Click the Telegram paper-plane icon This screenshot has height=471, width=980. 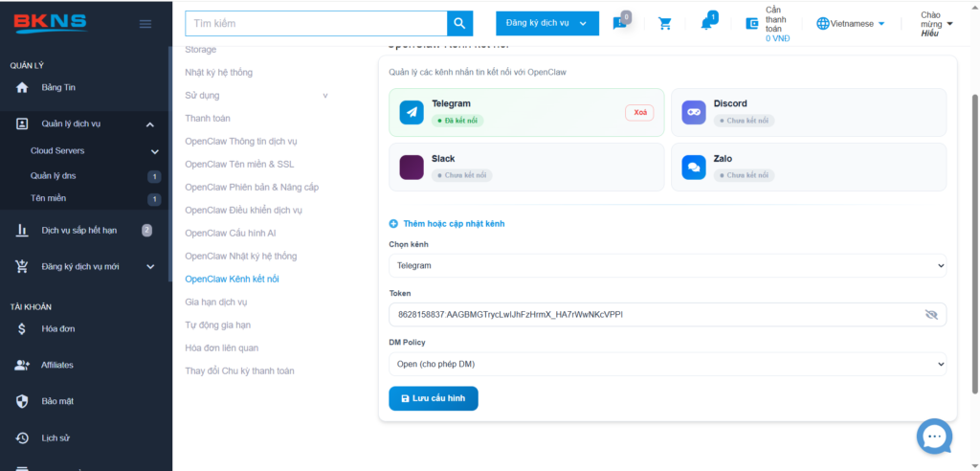[412, 113]
